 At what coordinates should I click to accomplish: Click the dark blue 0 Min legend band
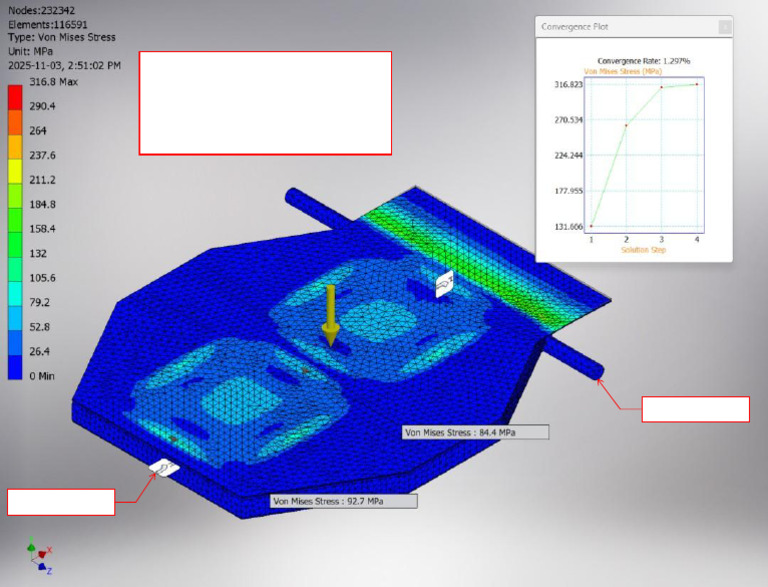15,367
